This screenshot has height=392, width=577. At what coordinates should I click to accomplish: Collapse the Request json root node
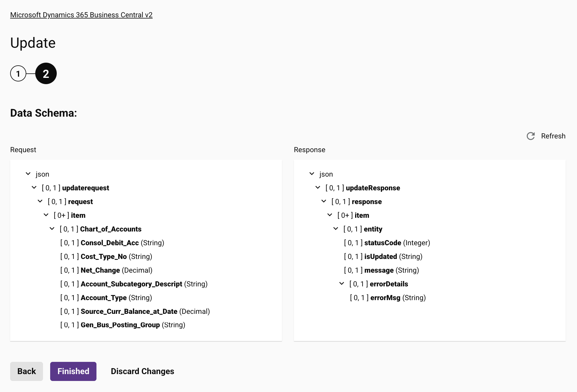[x=28, y=174]
